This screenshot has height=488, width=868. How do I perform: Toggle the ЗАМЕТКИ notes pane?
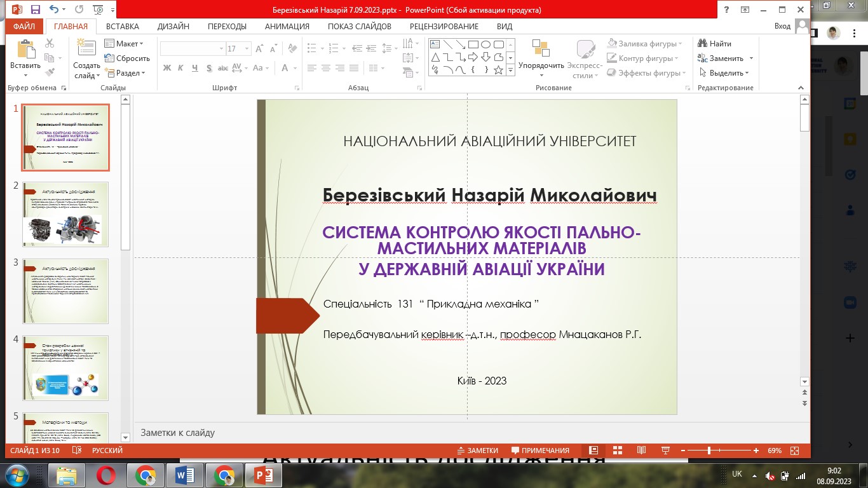(x=478, y=451)
